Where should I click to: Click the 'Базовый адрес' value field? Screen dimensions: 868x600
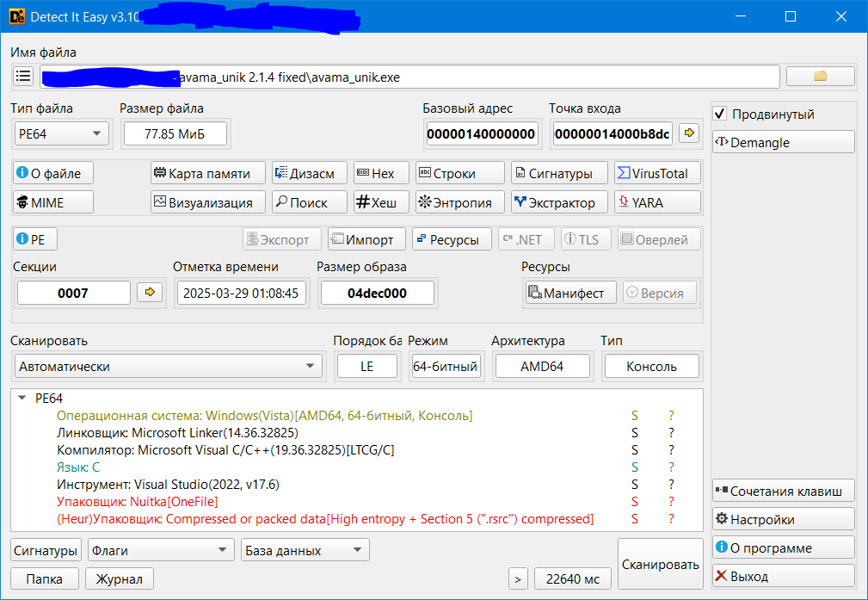481,133
